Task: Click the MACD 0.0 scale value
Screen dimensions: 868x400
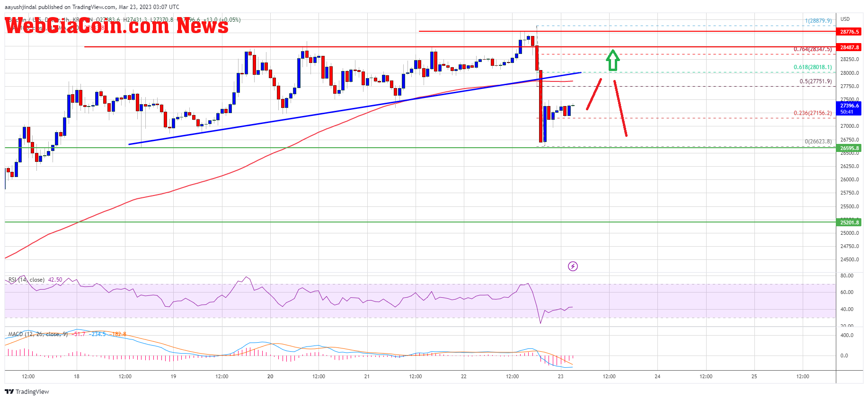Action: (844, 356)
